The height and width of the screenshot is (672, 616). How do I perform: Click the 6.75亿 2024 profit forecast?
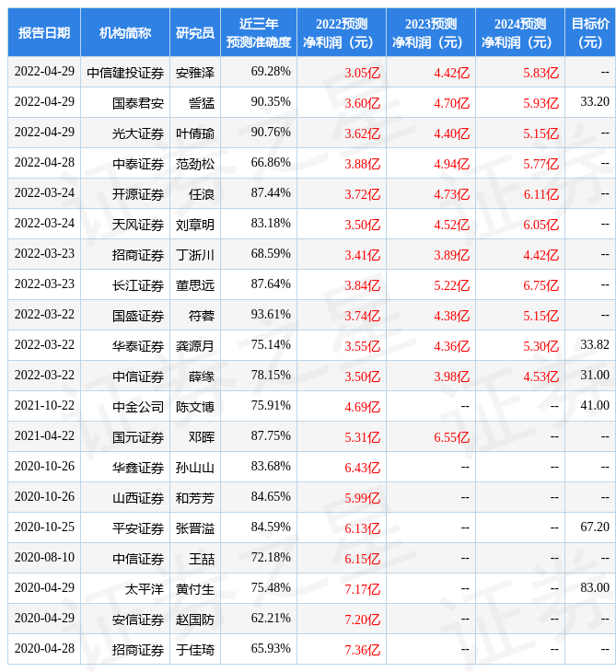(541, 285)
